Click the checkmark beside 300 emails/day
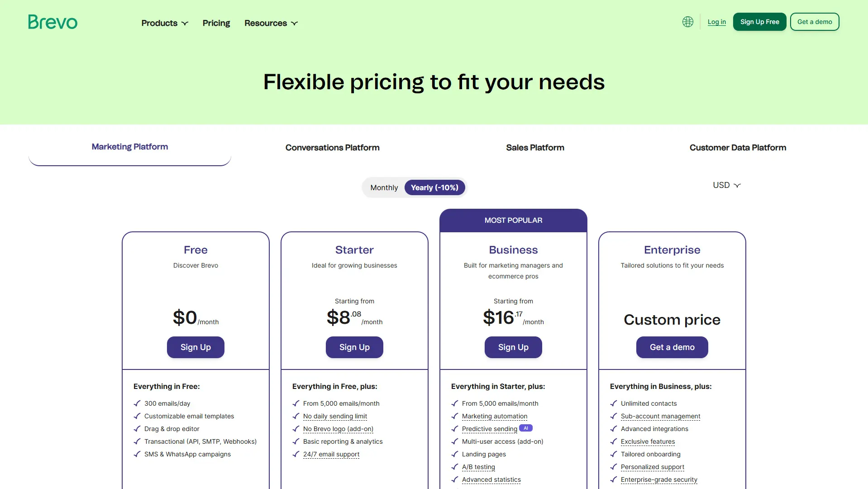Viewport: 868px width, 489px height. [x=137, y=403]
